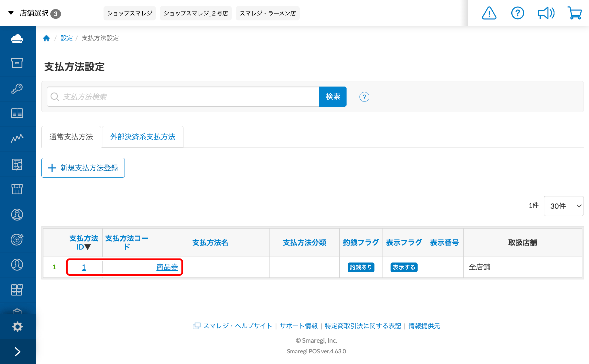The width and height of the screenshot is (589, 364).
Task: Expand sidebar with bottom chevron arrow
Action: click(x=17, y=351)
